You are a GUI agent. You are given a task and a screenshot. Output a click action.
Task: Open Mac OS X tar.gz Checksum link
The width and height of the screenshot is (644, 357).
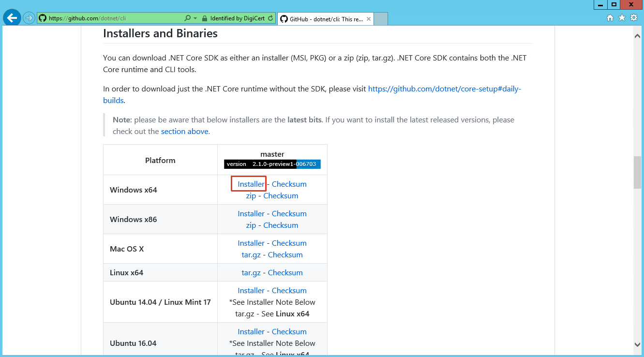(285, 254)
